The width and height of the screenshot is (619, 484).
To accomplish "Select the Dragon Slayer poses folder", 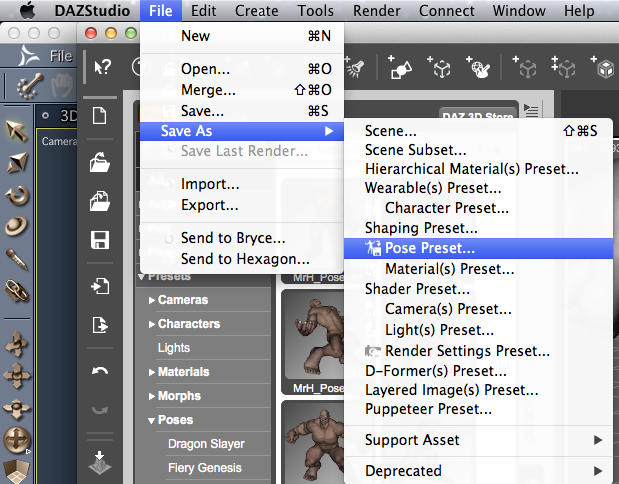I will tap(206, 444).
